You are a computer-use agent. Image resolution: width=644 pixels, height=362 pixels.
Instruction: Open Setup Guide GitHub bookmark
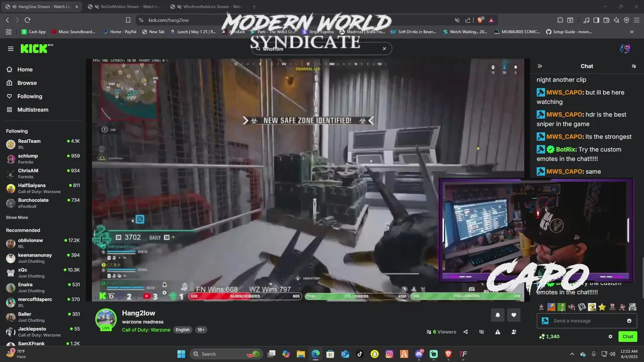click(x=569, y=32)
